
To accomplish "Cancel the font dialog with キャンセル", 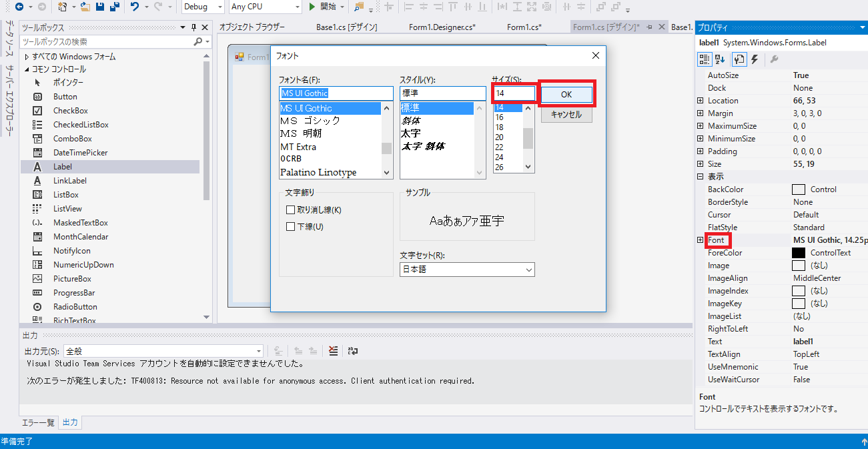I will (x=566, y=113).
